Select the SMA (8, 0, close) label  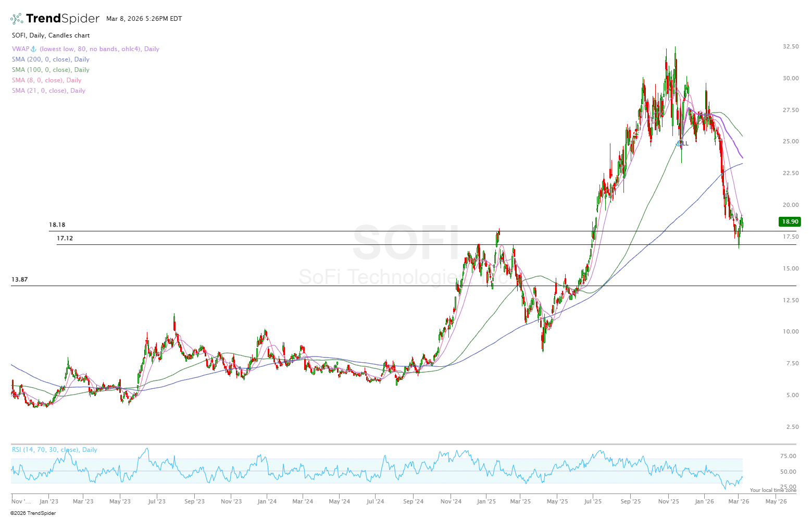(46, 80)
